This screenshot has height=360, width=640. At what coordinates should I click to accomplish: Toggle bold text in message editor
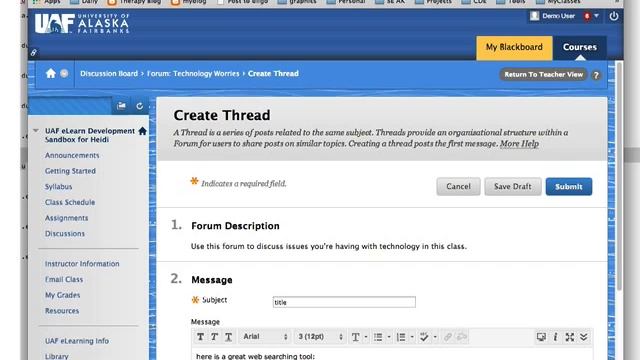pos(200,337)
